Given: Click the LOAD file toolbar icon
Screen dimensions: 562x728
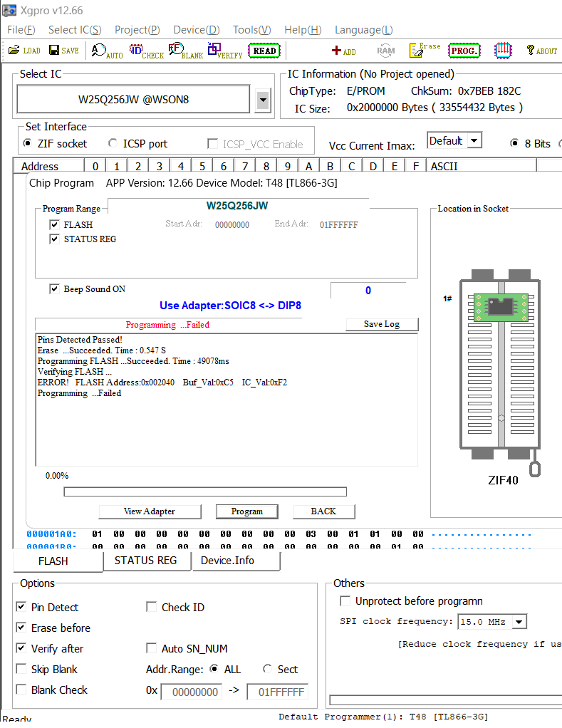Looking at the screenshot, I should point(24,50).
